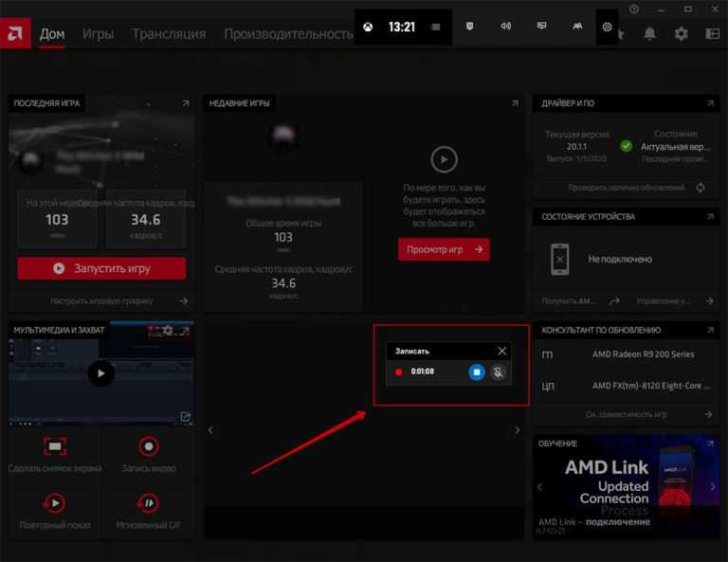The height and width of the screenshot is (562, 728).
Task: Expand the Консультант по обновлению panel
Action: tap(710, 330)
